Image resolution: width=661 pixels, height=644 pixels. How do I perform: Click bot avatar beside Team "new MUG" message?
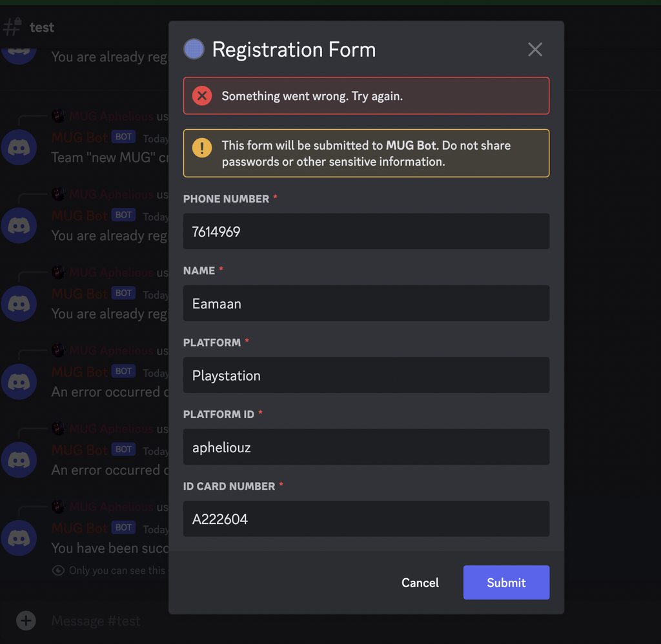click(x=19, y=147)
